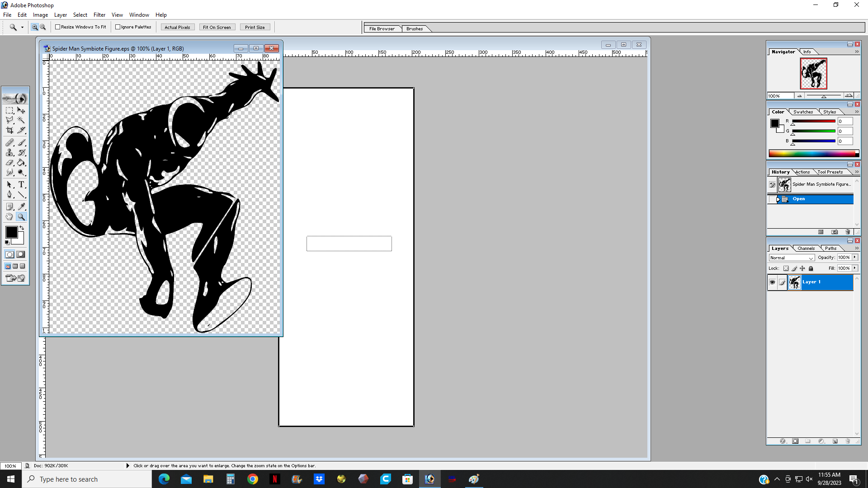This screenshot has width=868, height=488.
Task: Enable Resize Windows To Fit checkbox
Action: [x=58, y=27]
